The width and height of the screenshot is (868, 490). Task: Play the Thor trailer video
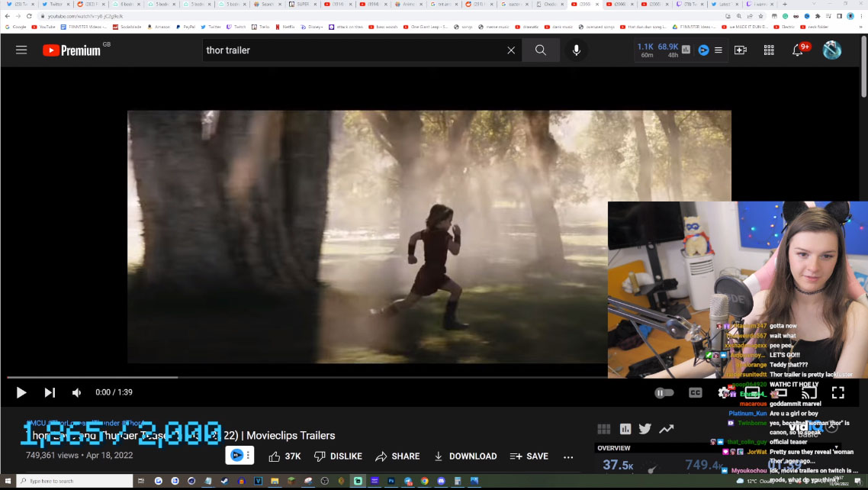pos(21,392)
